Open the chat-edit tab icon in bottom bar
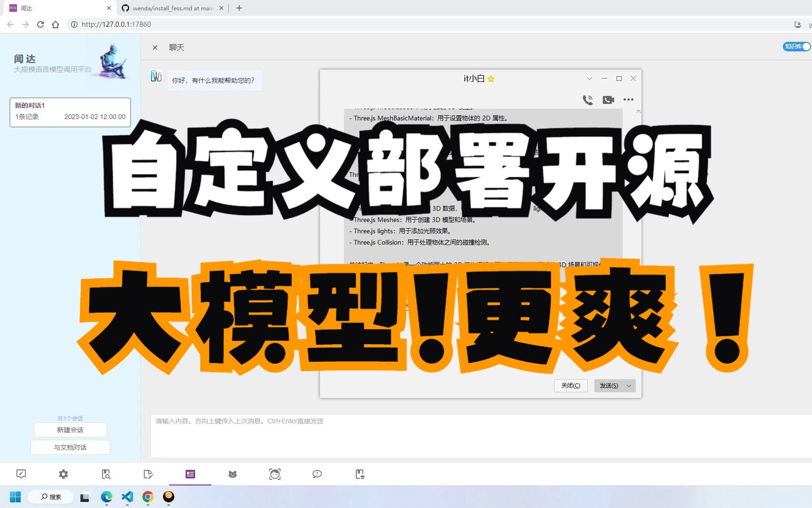This screenshot has height=508, width=812. pos(21,474)
